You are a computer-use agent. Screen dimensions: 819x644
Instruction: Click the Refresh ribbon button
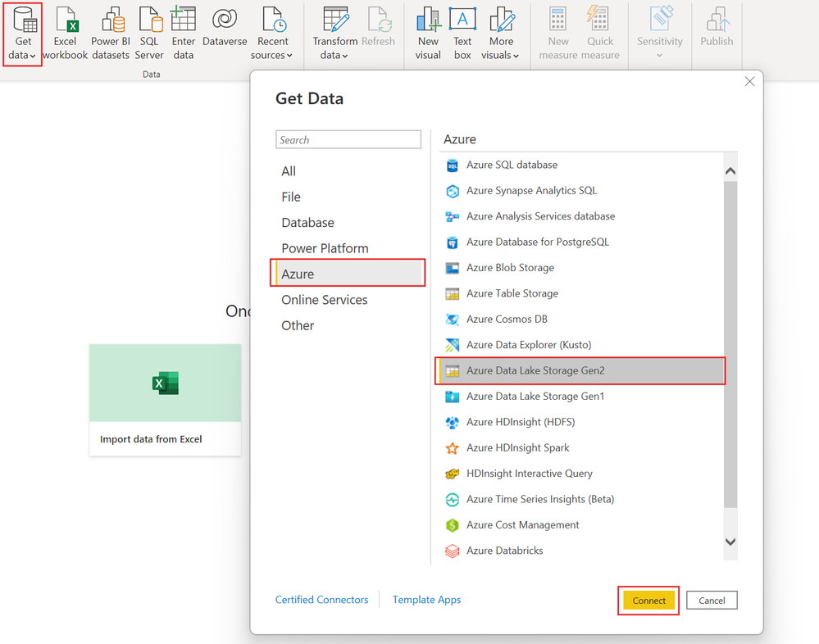pos(378,27)
